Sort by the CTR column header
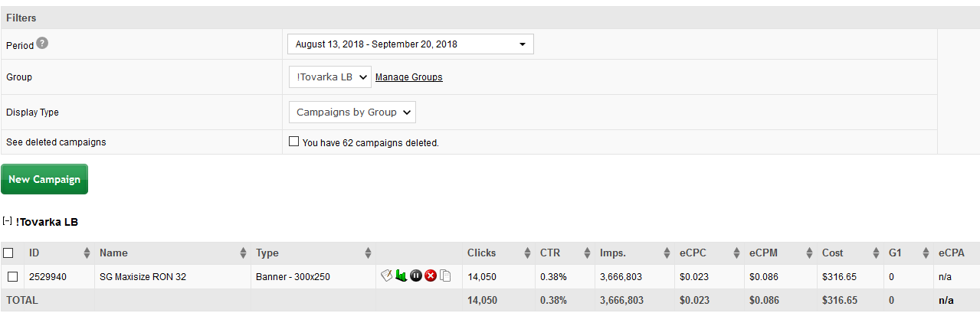980x313 pixels. click(x=550, y=253)
